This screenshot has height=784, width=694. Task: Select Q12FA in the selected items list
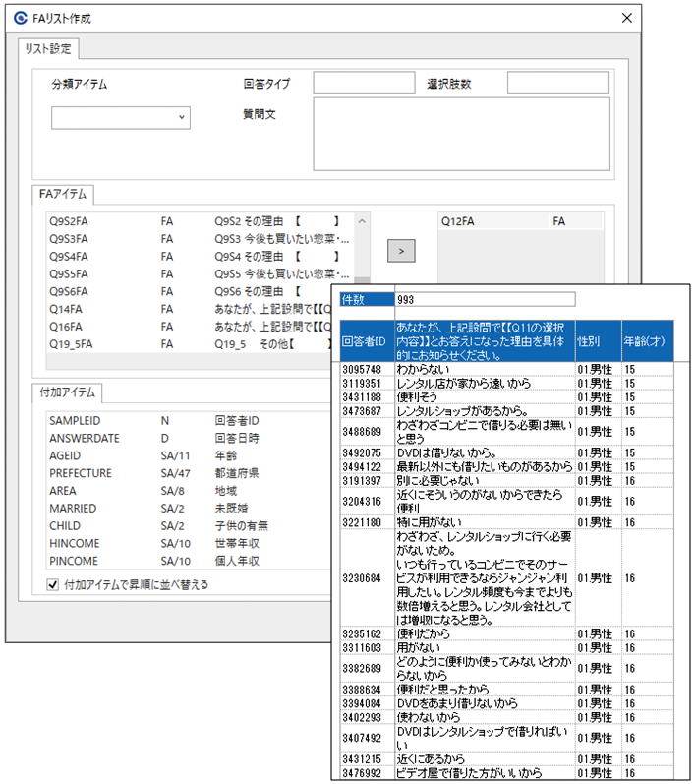(x=521, y=221)
